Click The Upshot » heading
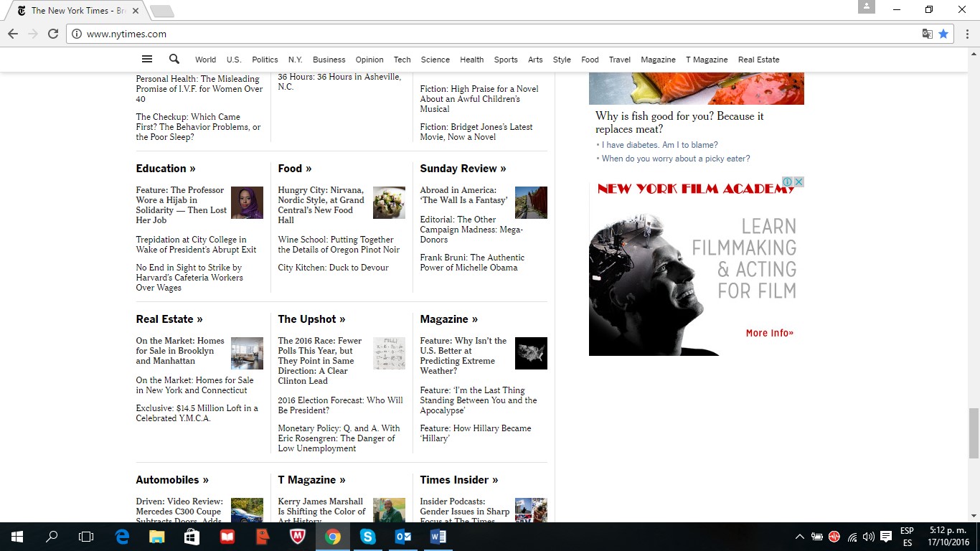This screenshot has height=551, width=980. (311, 319)
